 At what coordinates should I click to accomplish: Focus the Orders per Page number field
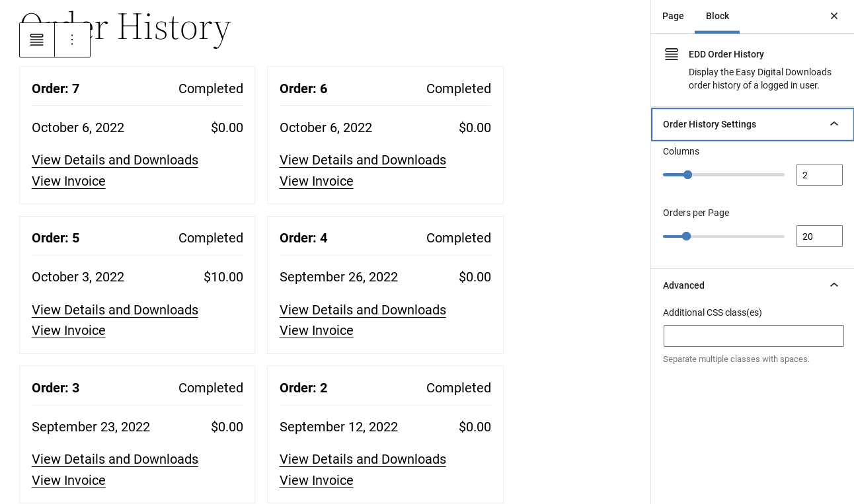(x=818, y=236)
